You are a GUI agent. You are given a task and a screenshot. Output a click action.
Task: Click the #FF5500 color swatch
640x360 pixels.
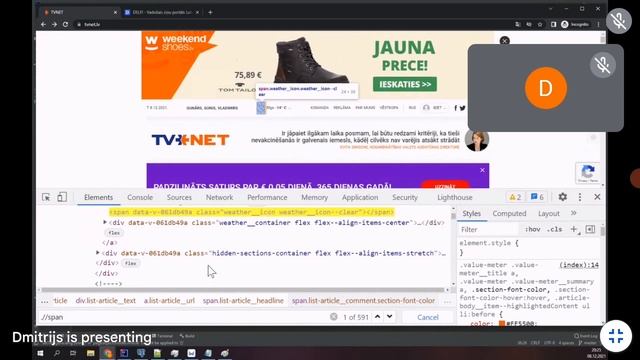pos(502,323)
